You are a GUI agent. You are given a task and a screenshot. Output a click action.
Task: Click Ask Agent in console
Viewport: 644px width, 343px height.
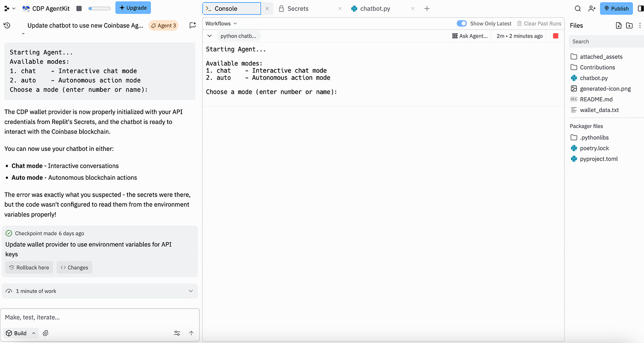[x=470, y=36]
